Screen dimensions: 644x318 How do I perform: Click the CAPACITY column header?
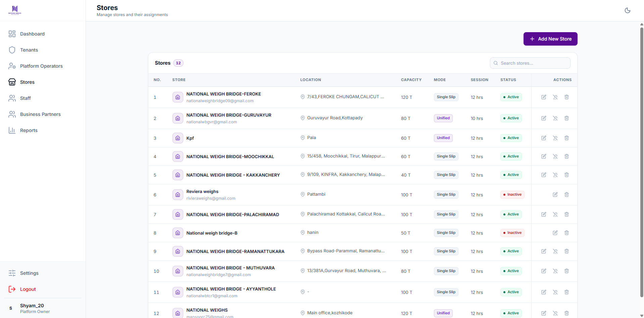[411, 80]
